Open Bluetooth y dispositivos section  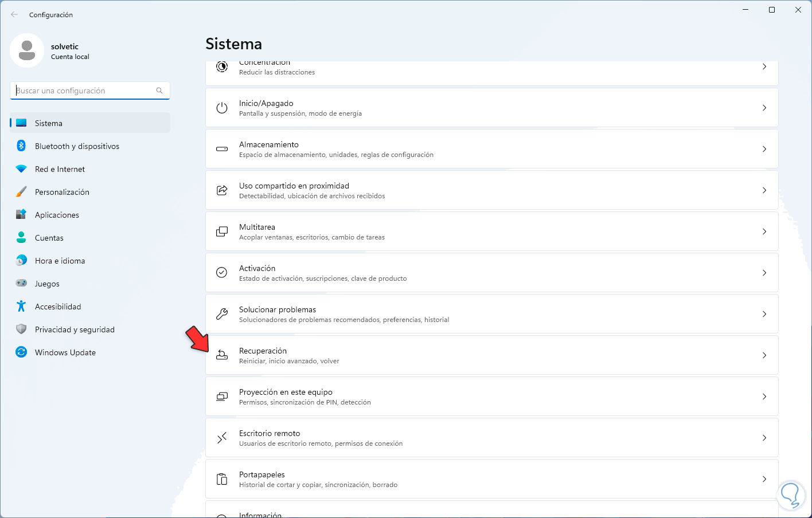click(77, 146)
